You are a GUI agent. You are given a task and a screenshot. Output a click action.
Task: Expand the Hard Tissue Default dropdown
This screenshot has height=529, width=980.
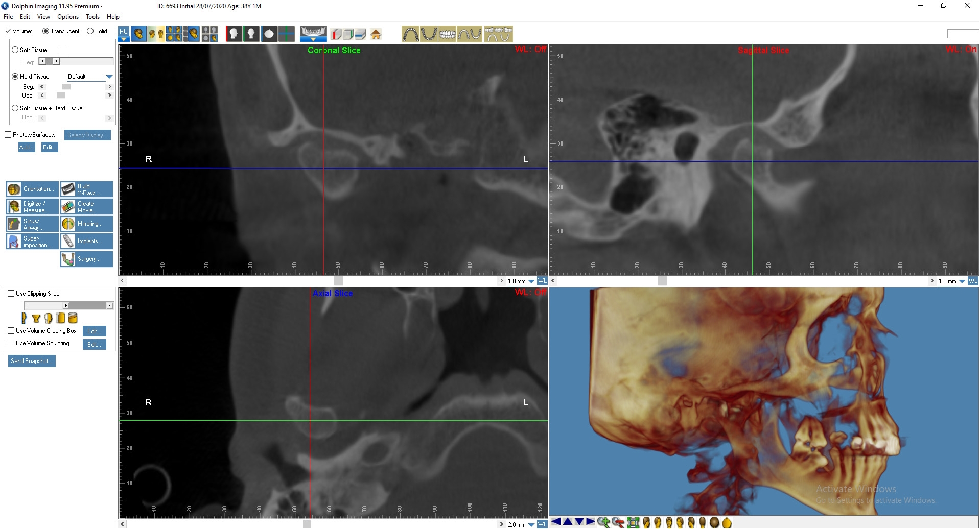coord(109,77)
